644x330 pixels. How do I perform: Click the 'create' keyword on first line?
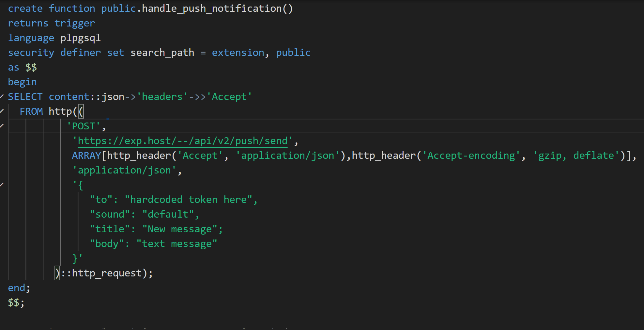[x=25, y=8]
